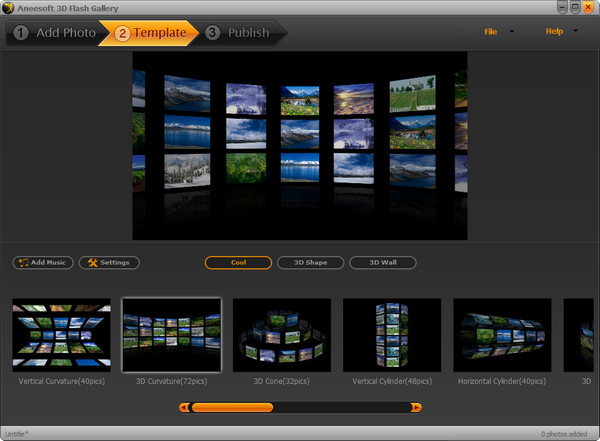The width and height of the screenshot is (600, 441).
Task: Open the Help dropdown menu
Action: click(x=554, y=32)
